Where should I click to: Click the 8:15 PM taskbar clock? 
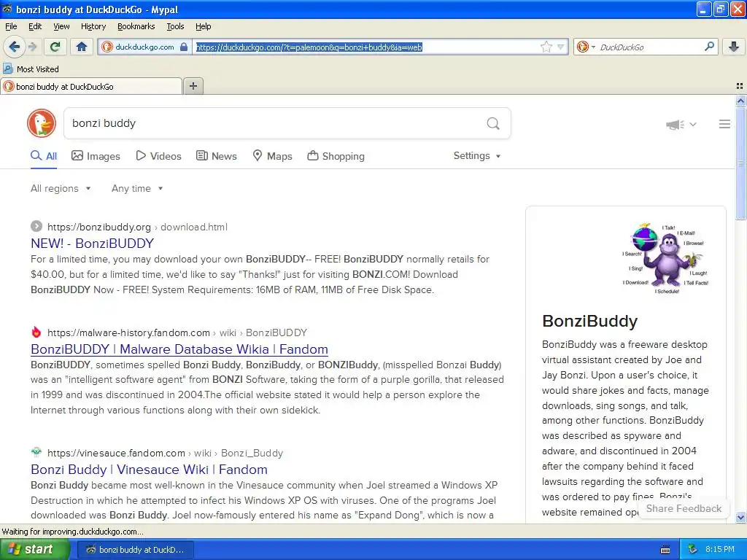click(x=720, y=550)
